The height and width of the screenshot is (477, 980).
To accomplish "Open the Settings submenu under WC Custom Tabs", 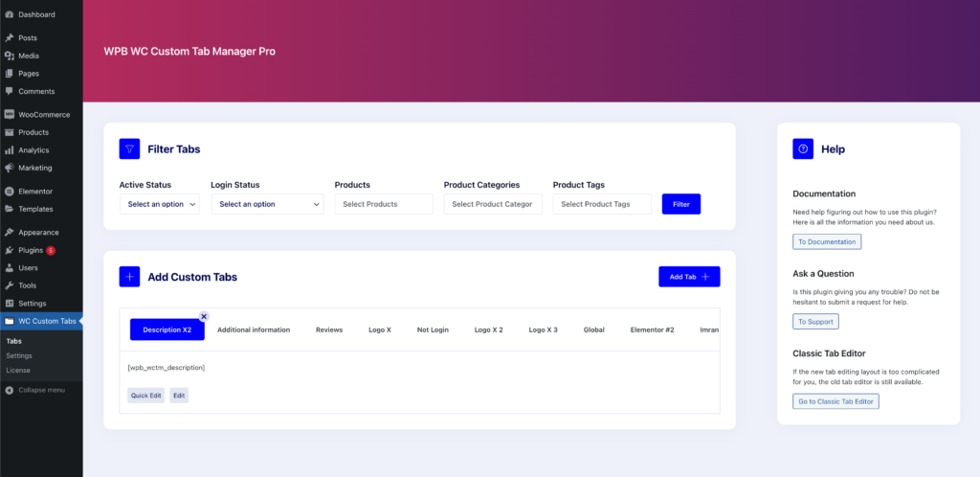I will (19, 355).
